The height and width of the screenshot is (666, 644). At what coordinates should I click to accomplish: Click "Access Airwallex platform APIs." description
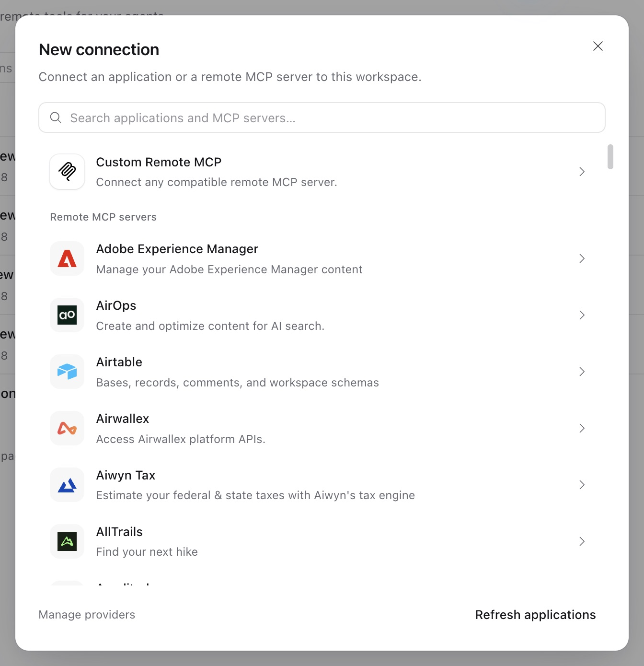pyautogui.click(x=181, y=439)
